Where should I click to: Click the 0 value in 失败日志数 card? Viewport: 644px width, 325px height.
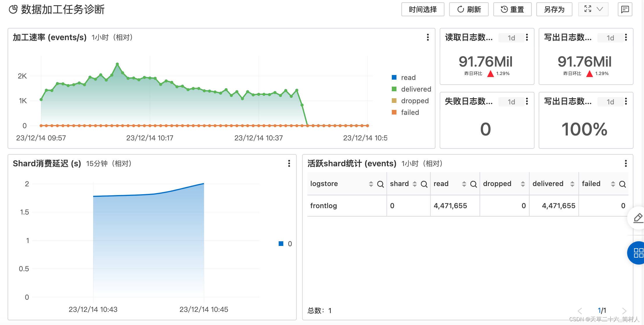point(485,129)
